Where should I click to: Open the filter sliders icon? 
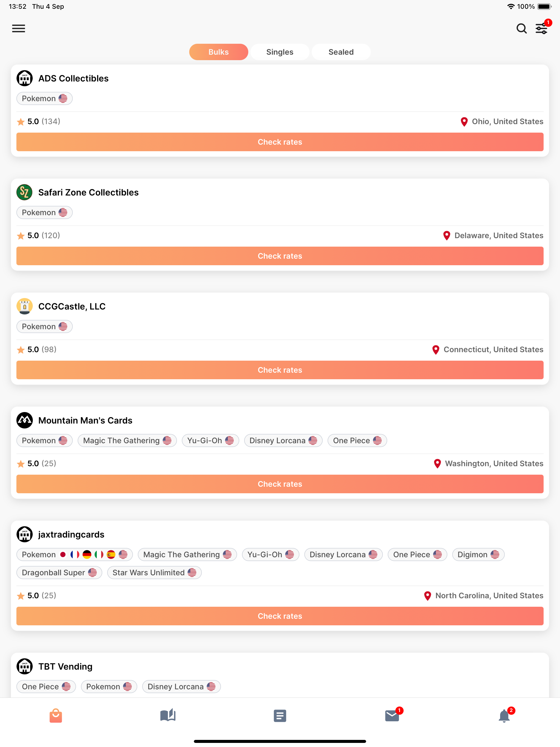pos(541,29)
